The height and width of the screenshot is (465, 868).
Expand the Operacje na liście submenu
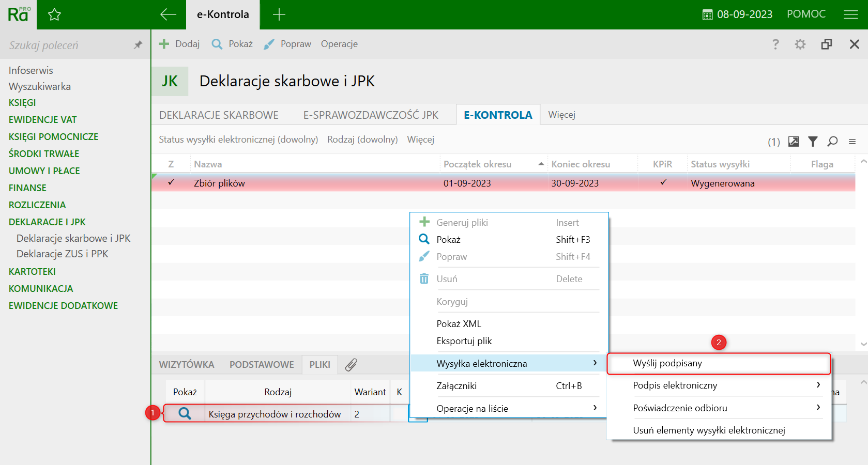(509, 408)
